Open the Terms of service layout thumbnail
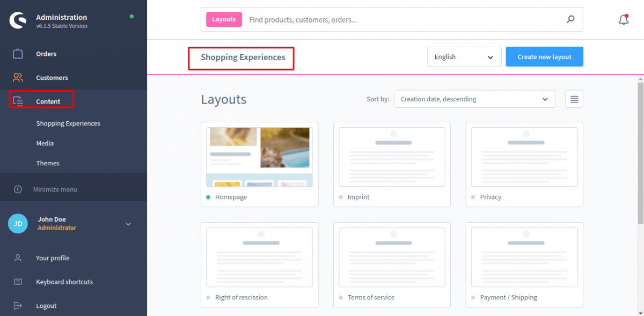Image resolution: width=644 pixels, height=316 pixels. coord(392,257)
